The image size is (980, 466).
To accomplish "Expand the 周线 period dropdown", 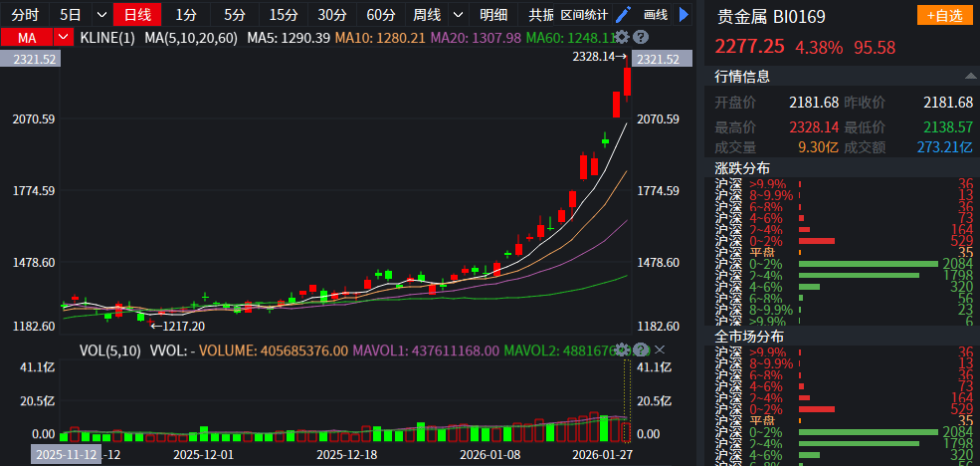I will [x=457, y=15].
